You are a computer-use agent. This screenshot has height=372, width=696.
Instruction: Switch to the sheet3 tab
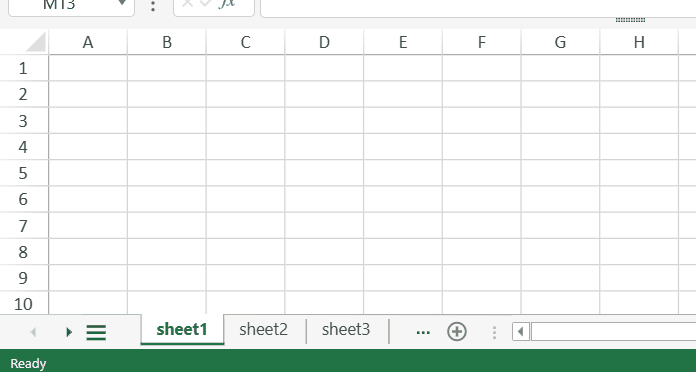click(346, 330)
